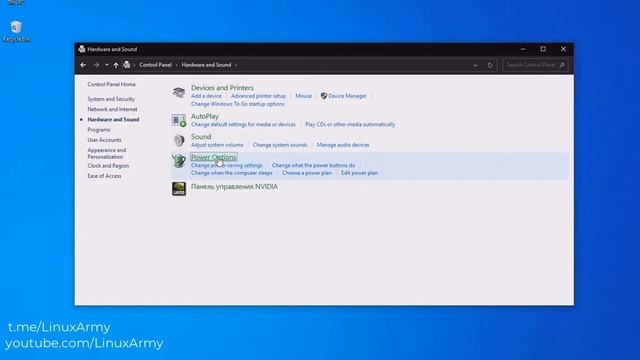Open Devices and Printers heading
640x360 pixels.
click(x=222, y=88)
